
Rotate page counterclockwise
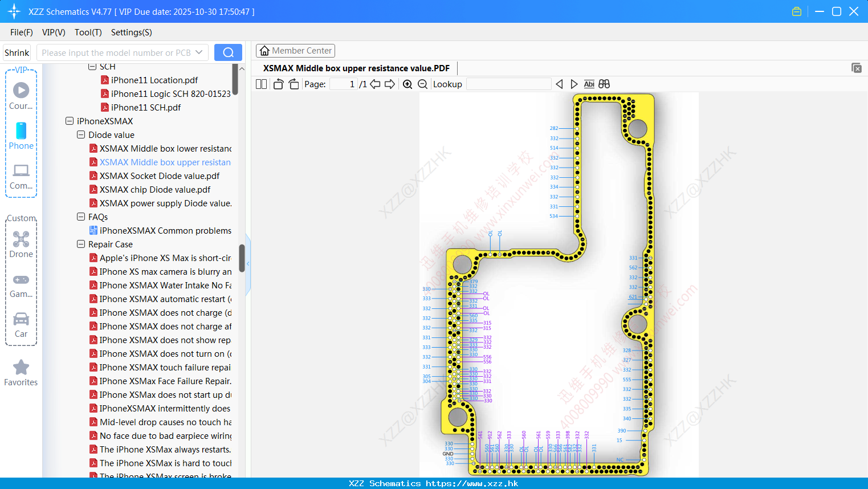coord(278,84)
